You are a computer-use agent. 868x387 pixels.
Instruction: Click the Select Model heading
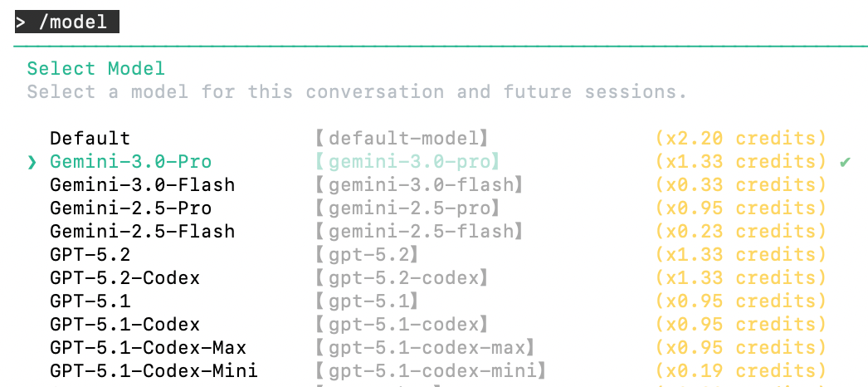click(x=95, y=68)
